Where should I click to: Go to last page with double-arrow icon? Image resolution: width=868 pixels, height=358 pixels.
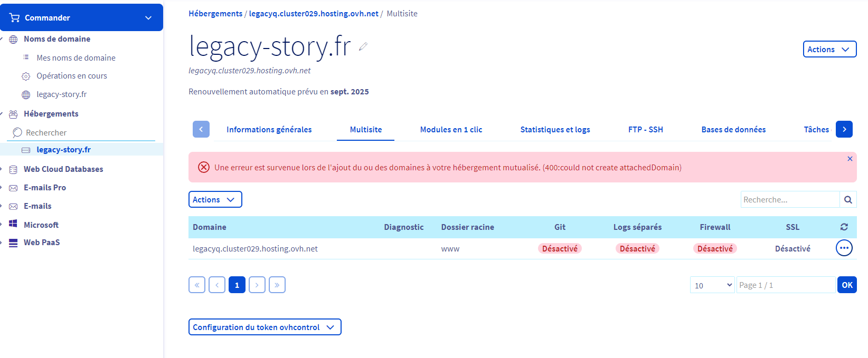pyautogui.click(x=277, y=285)
